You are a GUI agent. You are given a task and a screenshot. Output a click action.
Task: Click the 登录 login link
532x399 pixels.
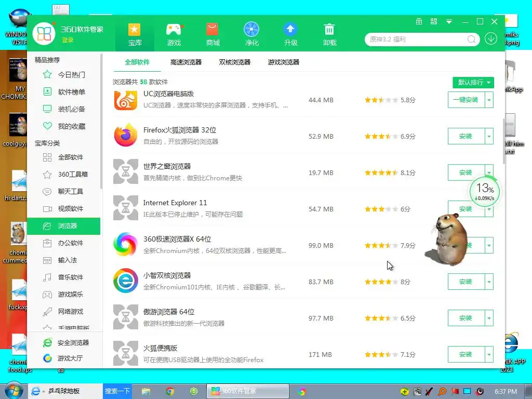(68, 40)
